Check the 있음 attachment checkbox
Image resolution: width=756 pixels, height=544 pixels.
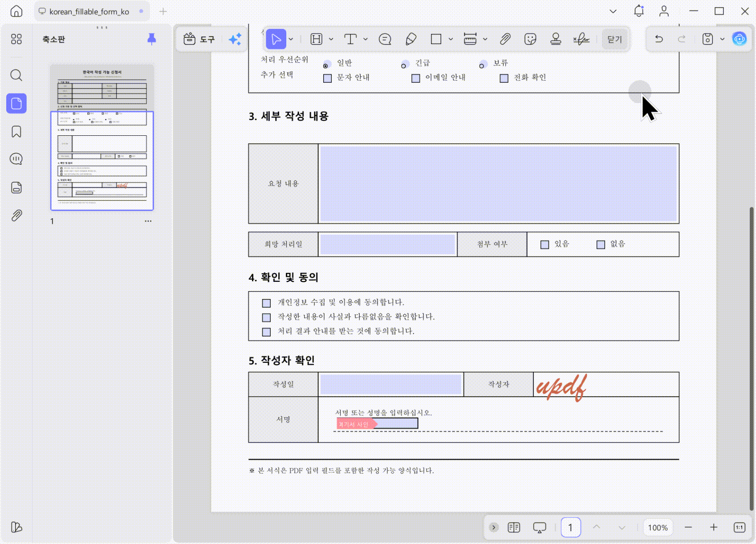coord(545,244)
